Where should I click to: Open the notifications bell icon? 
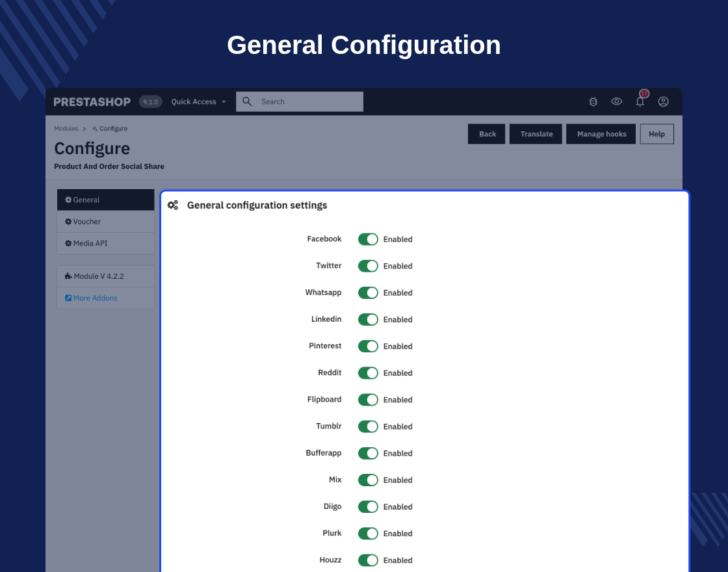coord(640,101)
